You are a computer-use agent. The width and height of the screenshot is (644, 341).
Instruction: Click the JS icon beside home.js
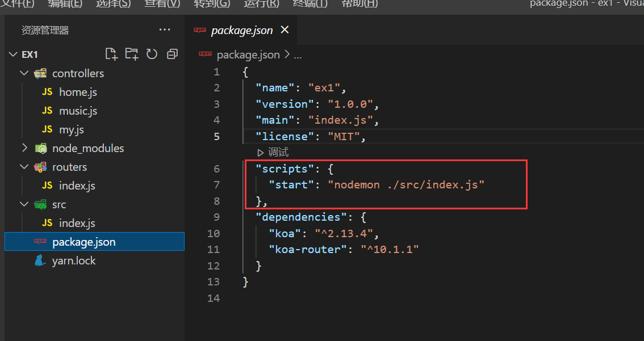pyautogui.click(x=47, y=92)
